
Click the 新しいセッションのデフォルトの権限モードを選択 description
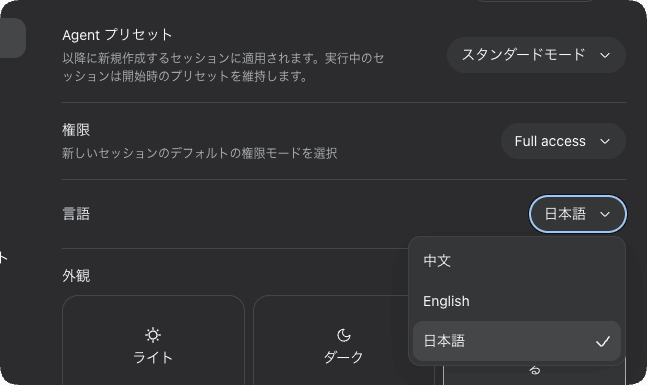[x=200, y=153]
